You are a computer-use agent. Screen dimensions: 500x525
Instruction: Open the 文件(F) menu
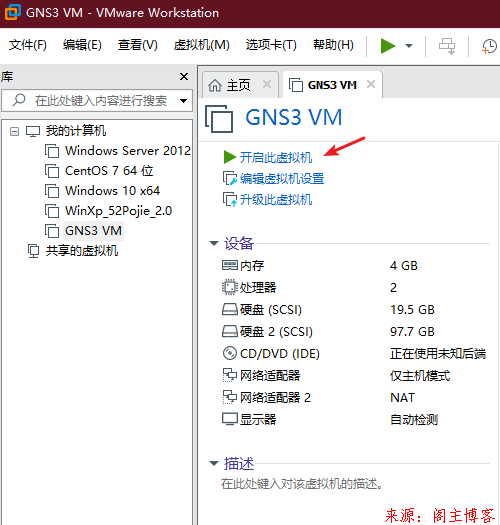tap(27, 45)
